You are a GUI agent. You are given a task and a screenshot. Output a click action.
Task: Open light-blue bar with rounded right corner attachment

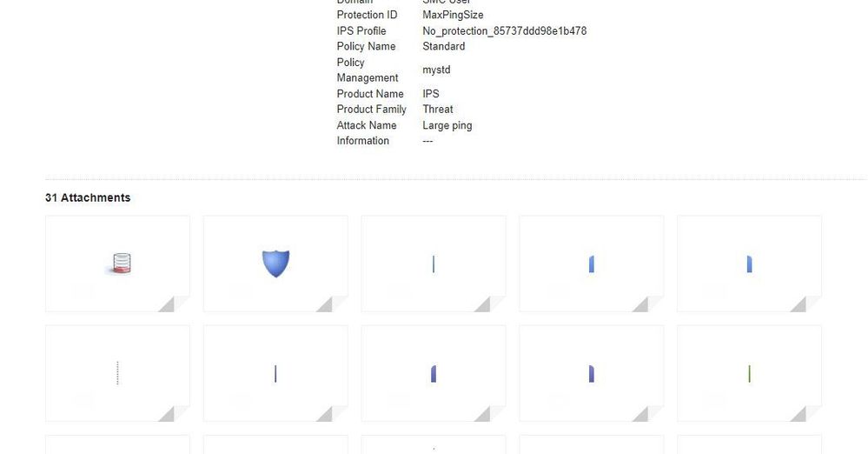[x=750, y=264]
